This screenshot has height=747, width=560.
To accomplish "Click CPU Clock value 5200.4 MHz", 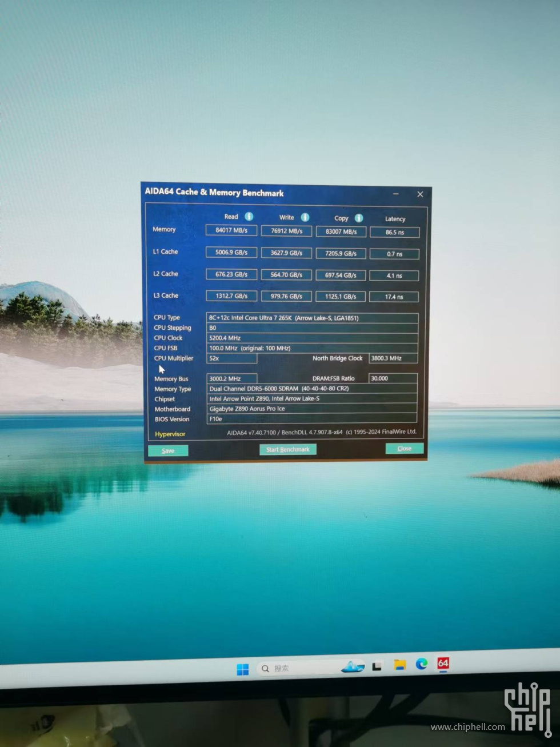I will pyautogui.click(x=312, y=338).
